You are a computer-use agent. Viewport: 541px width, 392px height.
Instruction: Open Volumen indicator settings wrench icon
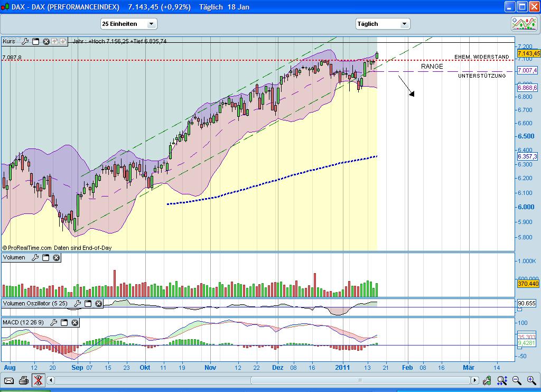[35, 257]
